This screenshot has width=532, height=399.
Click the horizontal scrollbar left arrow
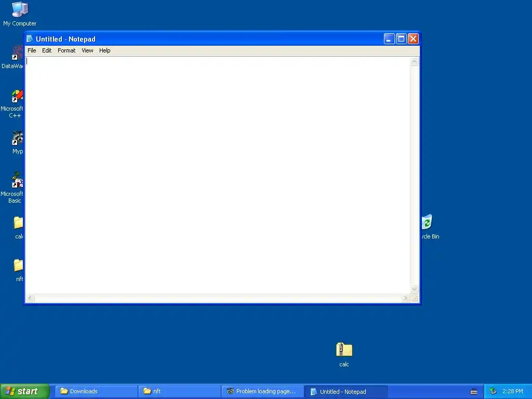click(x=30, y=298)
